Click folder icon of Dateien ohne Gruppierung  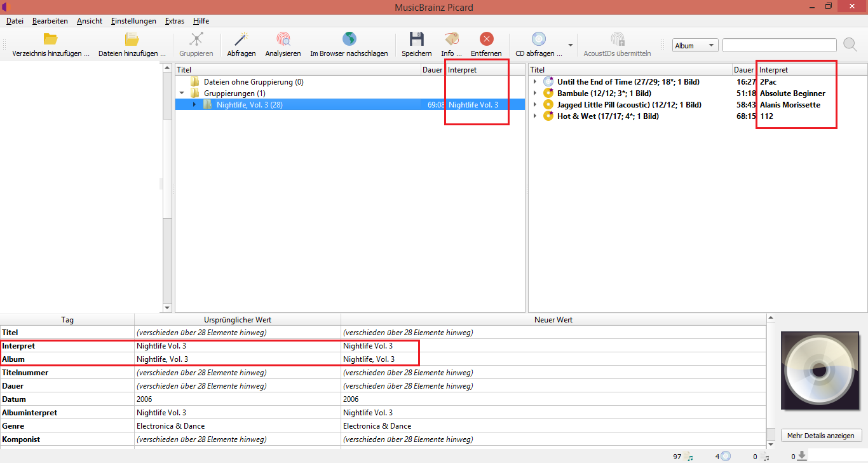195,82
